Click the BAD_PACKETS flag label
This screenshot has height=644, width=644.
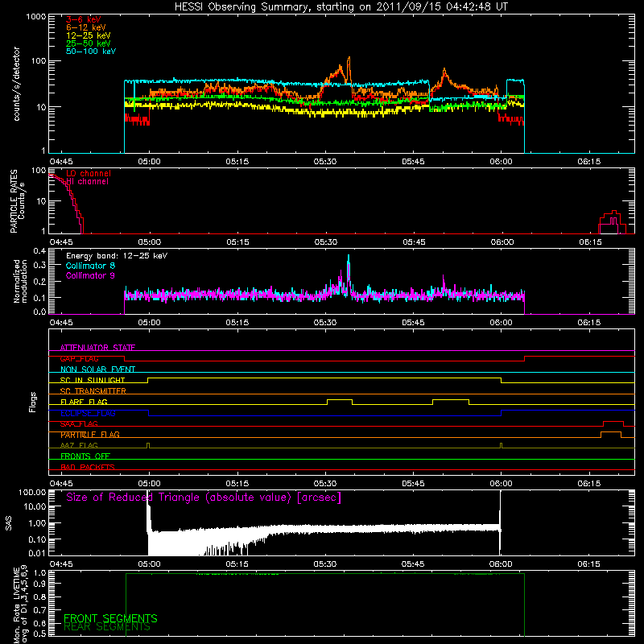click(88, 467)
